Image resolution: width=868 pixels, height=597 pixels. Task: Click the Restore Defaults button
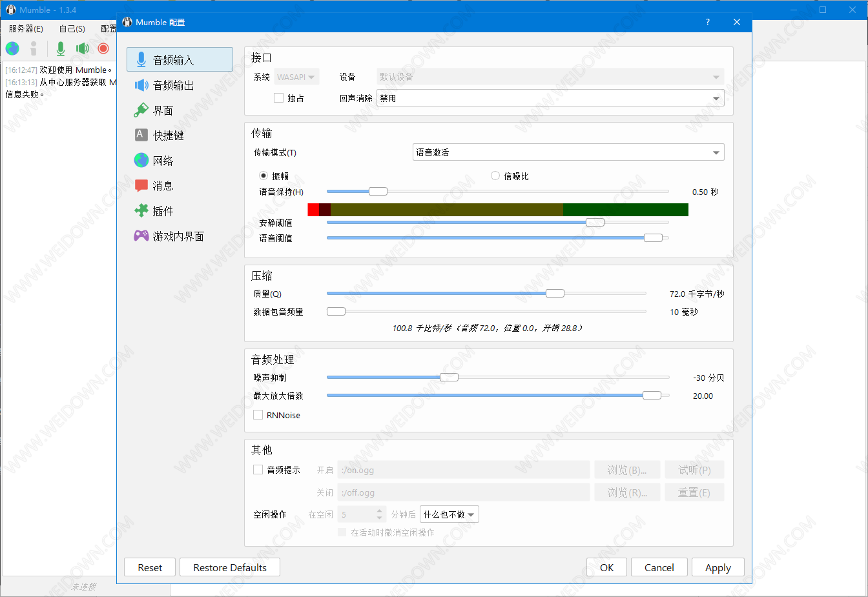tap(230, 567)
